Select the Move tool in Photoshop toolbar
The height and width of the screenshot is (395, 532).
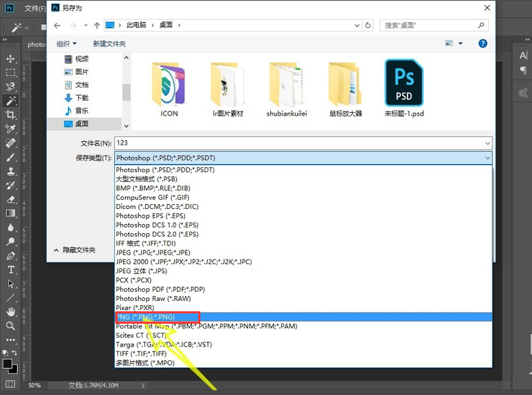tap(10, 58)
